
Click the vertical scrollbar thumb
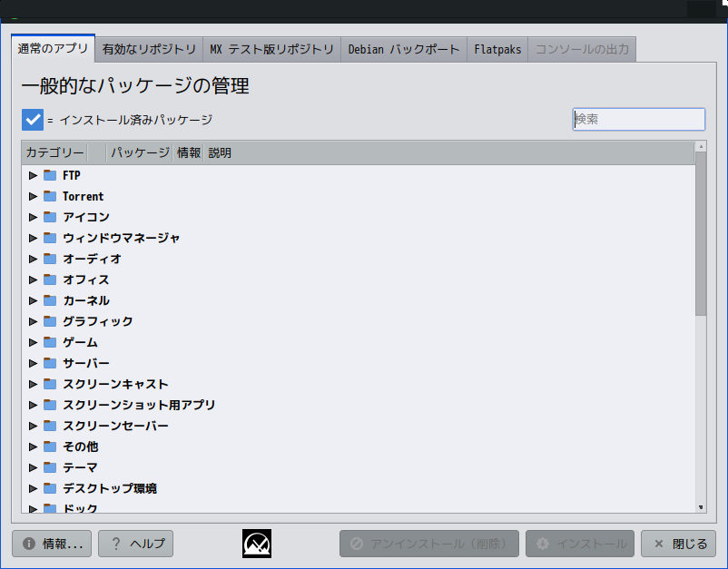(701, 233)
